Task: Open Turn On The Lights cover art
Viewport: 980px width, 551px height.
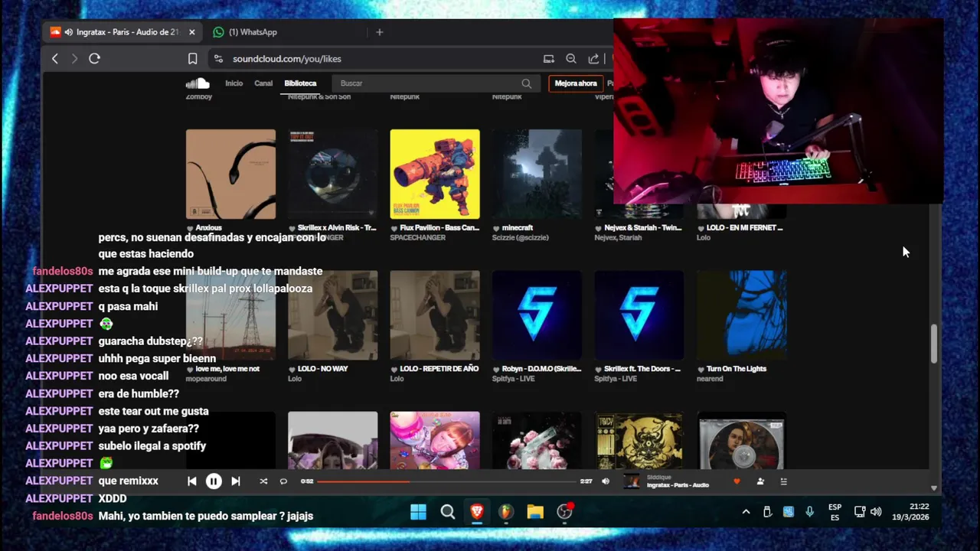Action: (741, 315)
